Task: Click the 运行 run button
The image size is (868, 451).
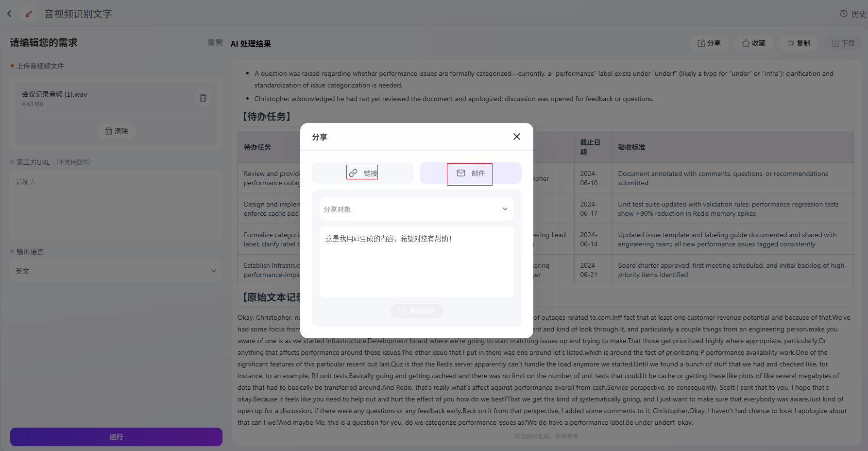Action: [x=116, y=437]
